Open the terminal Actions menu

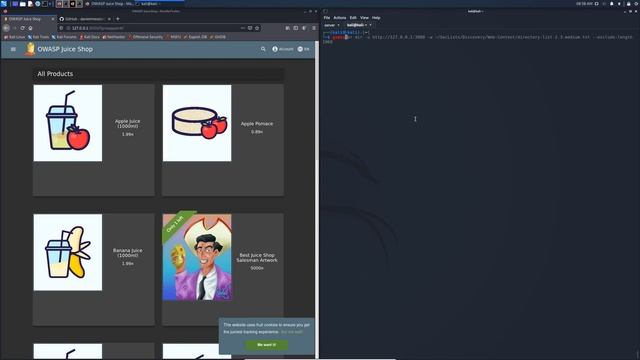(340, 18)
